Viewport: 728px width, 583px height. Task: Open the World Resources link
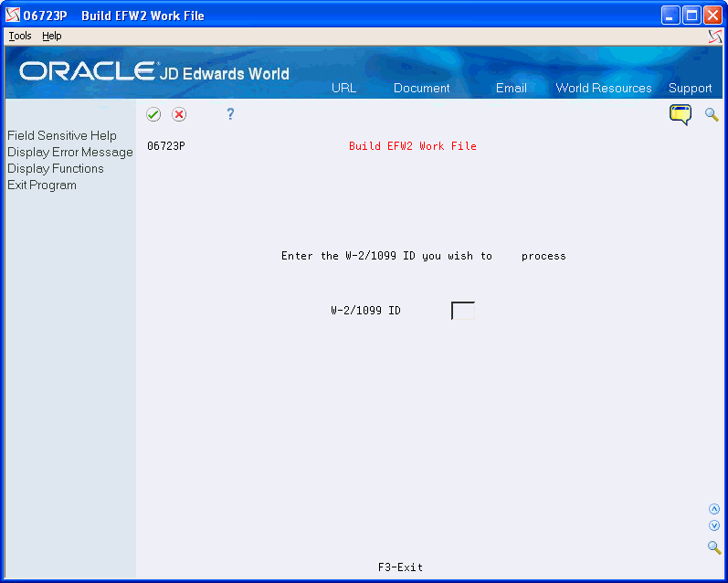[604, 89]
